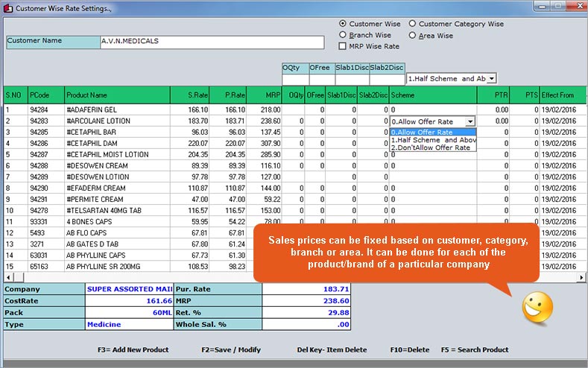Image resolution: width=588 pixels, height=368 pixels.
Task: Click the PTR column header
Action: tap(493, 95)
